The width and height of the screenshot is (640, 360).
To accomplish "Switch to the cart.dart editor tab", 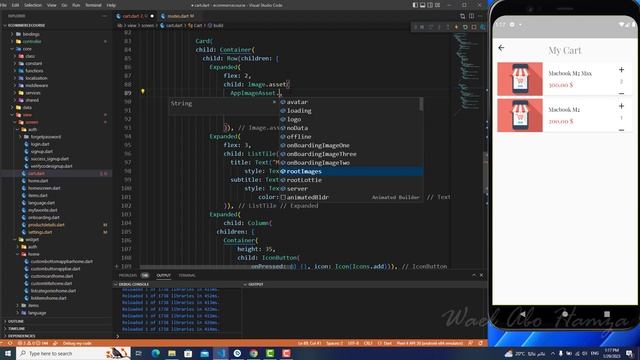I will (x=135, y=16).
